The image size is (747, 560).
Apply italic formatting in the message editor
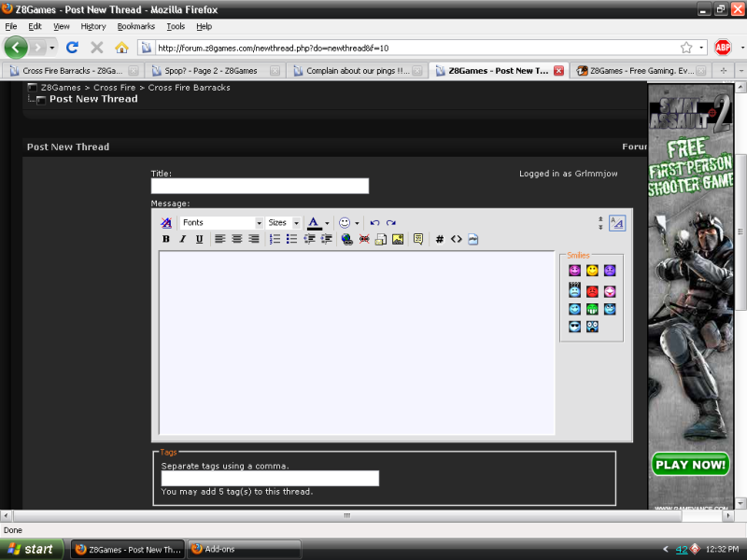click(x=183, y=239)
